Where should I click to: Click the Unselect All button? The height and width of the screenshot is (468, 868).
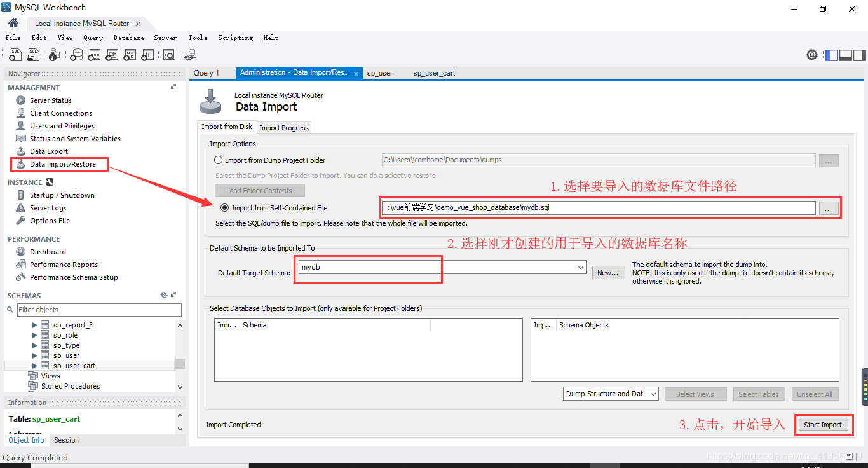[815, 394]
